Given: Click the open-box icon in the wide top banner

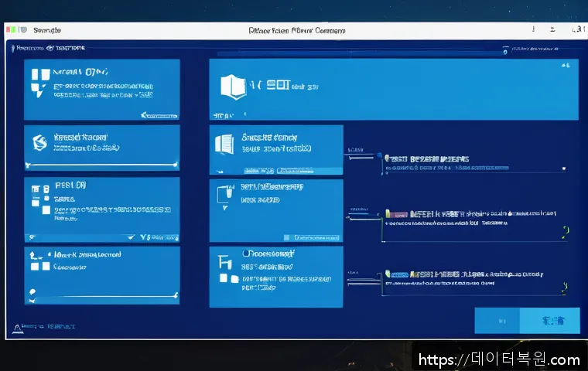Looking at the screenshot, I should tap(233, 87).
